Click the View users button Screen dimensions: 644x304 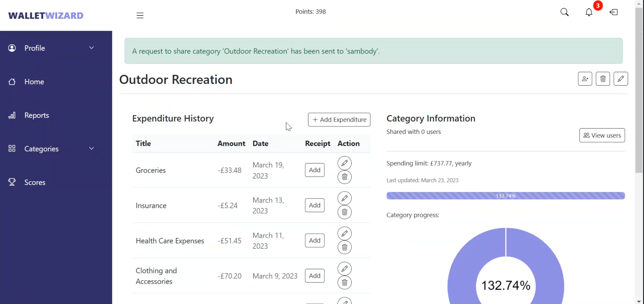click(602, 135)
